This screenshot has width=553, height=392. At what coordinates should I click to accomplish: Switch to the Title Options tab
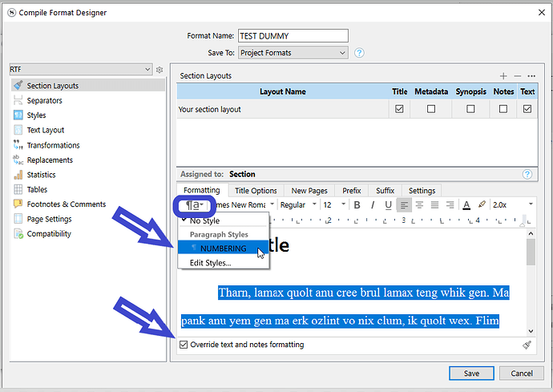pos(256,191)
